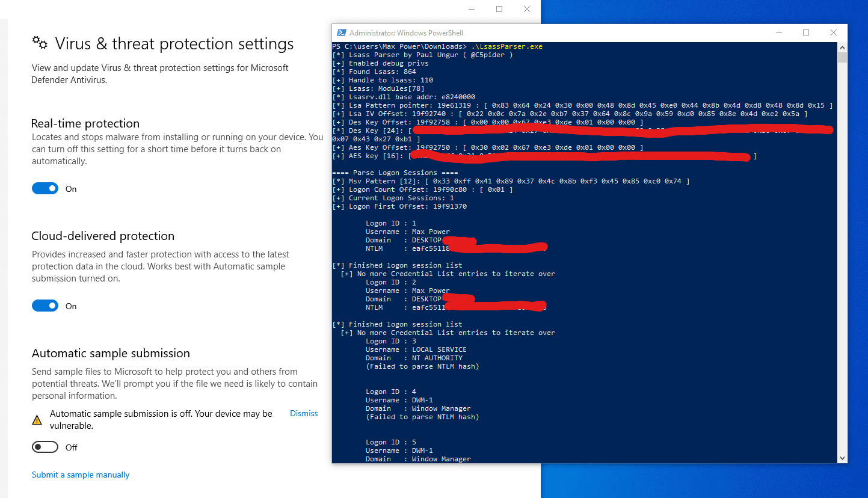The width and height of the screenshot is (868, 498).
Task: Open Submit a sample manually link
Action: [81, 475]
